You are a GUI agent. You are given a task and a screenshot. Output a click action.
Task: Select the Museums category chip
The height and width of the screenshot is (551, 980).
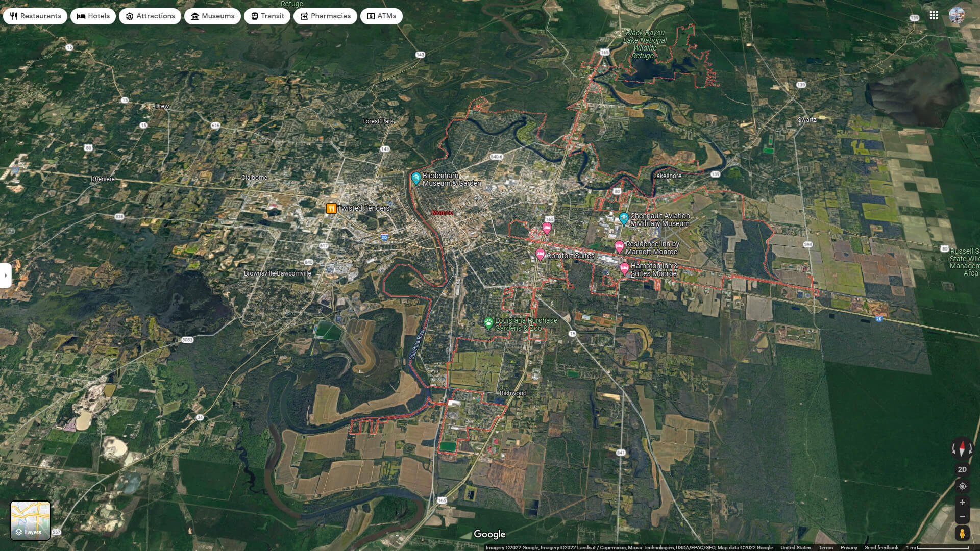coord(212,16)
